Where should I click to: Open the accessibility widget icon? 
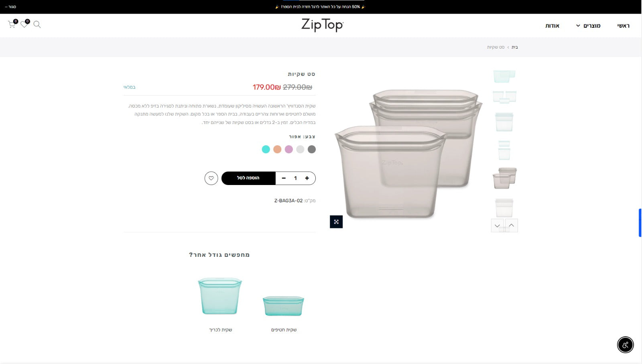tap(625, 344)
